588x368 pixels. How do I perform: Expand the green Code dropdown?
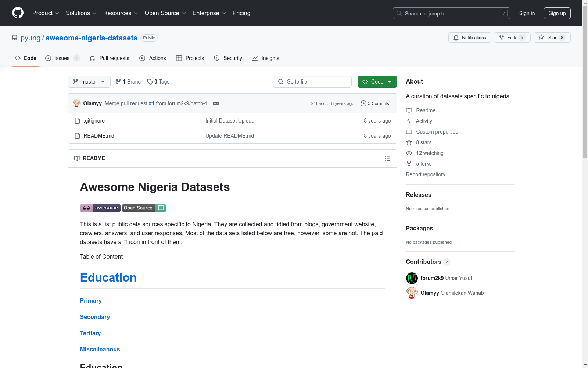click(377, 82)
